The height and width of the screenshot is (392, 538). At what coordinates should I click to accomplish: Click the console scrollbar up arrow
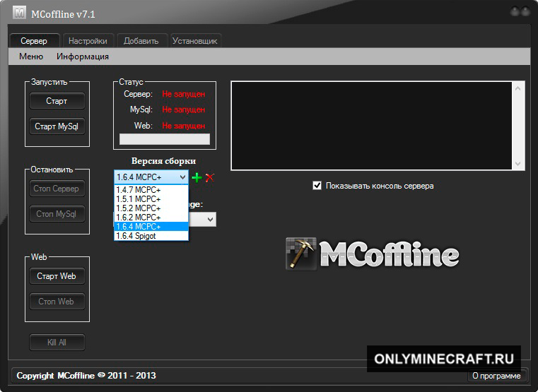(518, 88)
